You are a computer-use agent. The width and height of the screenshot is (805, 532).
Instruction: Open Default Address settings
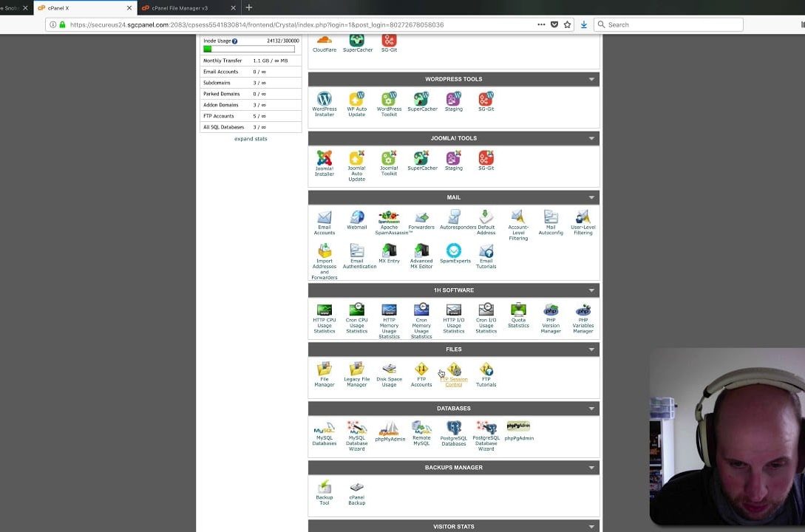(x=486, y=222)
